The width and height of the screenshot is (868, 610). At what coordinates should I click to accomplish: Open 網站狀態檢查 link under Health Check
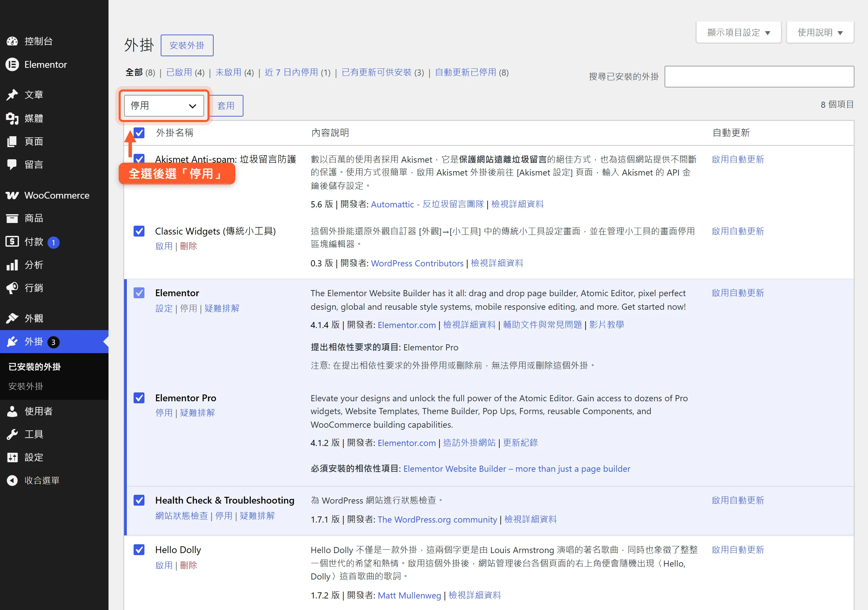point(181,516)
